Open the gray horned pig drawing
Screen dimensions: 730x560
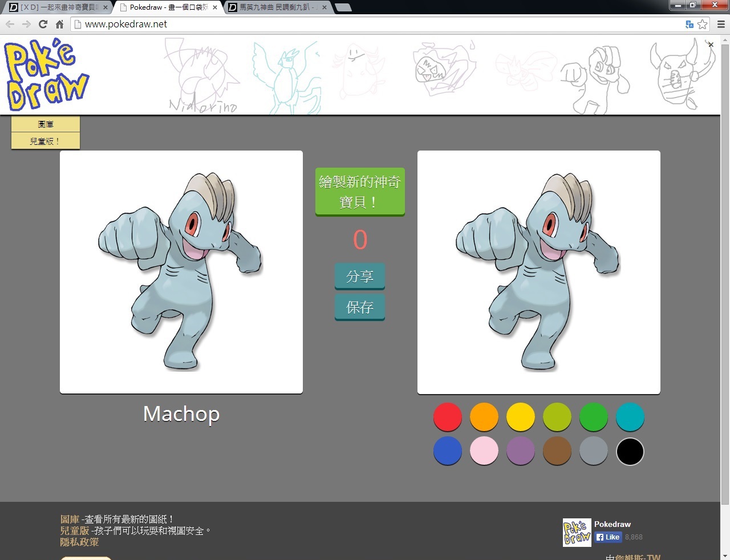(682, 74)
